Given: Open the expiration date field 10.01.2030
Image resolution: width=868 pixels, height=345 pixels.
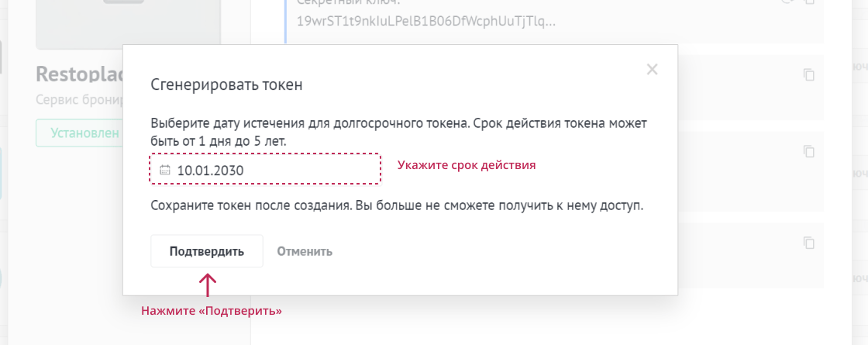Looking at the screenshot, I should pyautogui.click(x=265, y=170).
